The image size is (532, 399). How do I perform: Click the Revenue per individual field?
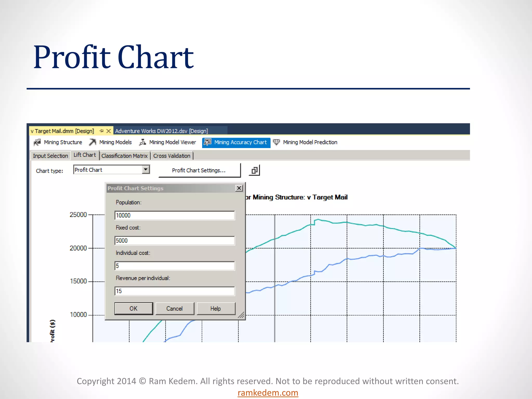point(175,291)
